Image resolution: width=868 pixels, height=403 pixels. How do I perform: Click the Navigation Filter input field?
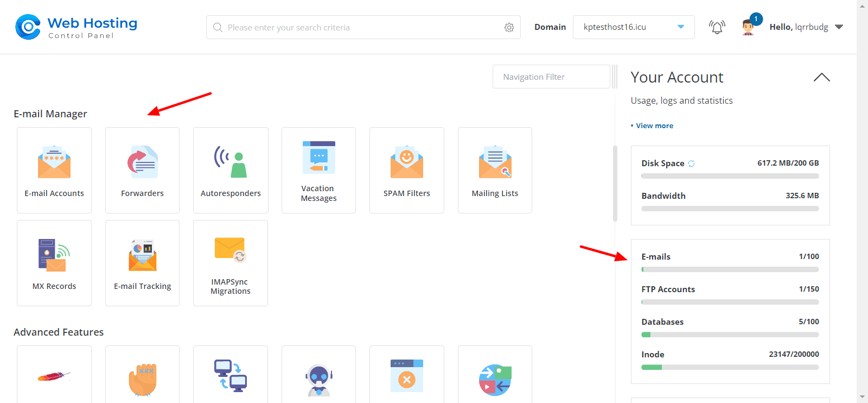click(x=551, y=77)
